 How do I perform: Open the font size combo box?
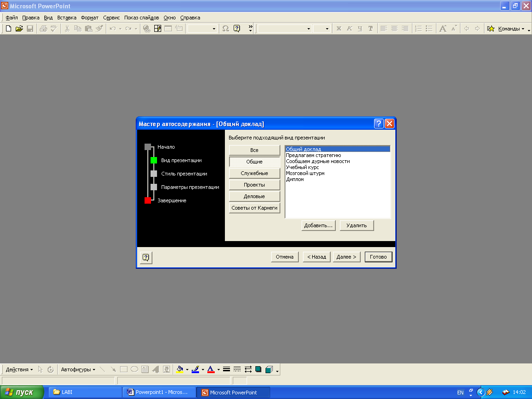pyautogui.click(x=321, y=29)
